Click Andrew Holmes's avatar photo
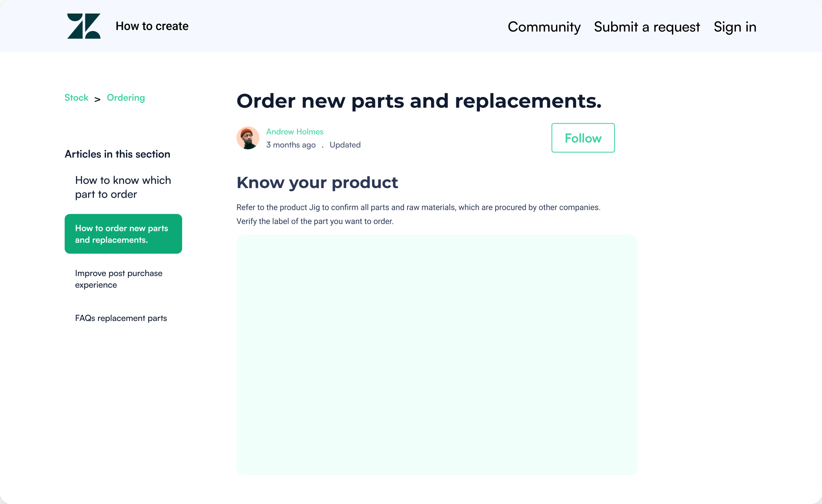The image size is (822, 504). (248, 138)
